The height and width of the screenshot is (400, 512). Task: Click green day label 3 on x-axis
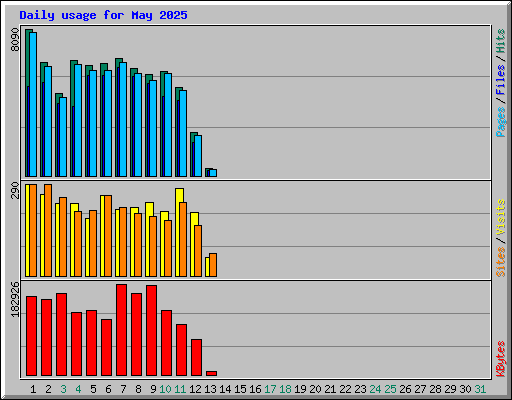(63, 389)
